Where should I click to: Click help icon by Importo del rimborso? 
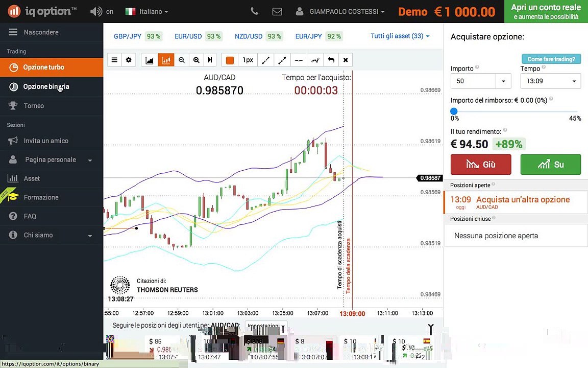pyautogui.click(x=551, y=99)
